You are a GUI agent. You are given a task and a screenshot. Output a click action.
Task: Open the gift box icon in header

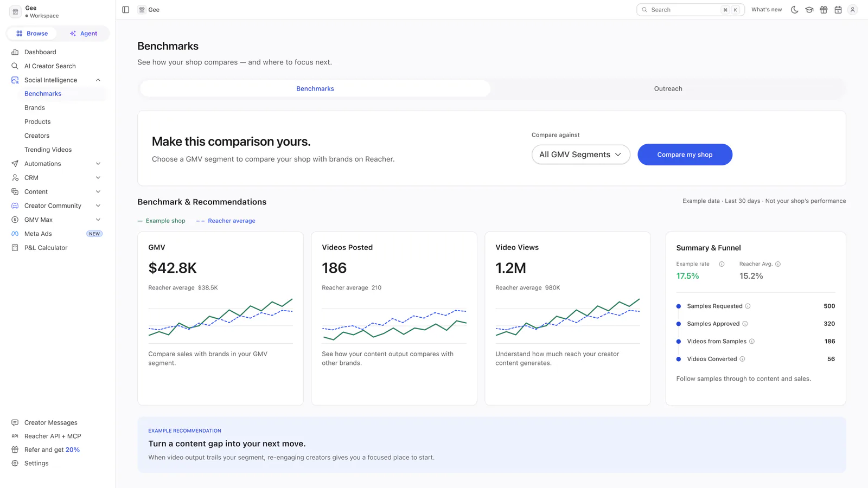[x=824, y=10]
